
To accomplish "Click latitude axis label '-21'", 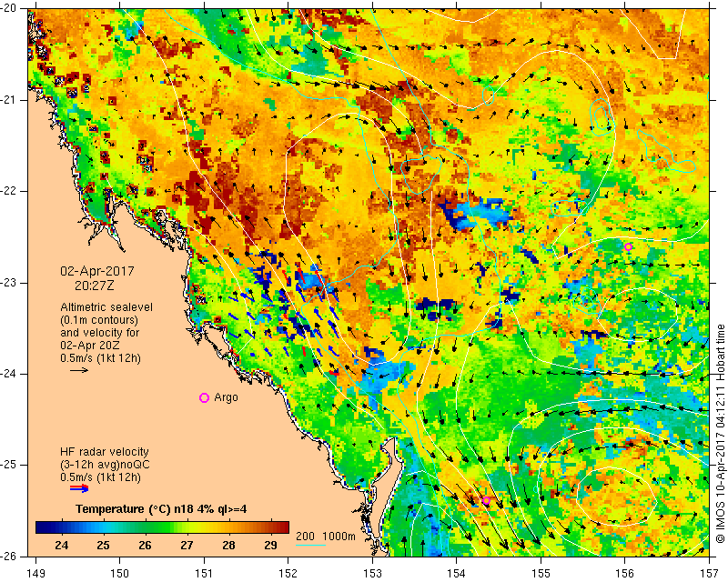I will (x=8, y=100).
